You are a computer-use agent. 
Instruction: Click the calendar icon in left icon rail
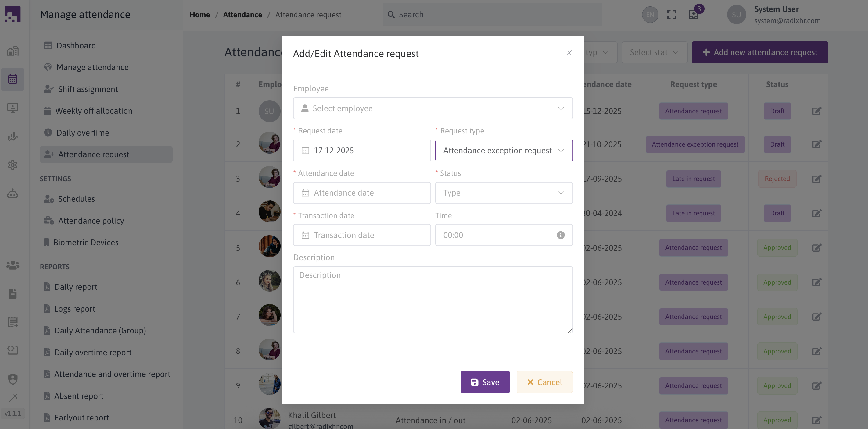[x=13, y=79]
